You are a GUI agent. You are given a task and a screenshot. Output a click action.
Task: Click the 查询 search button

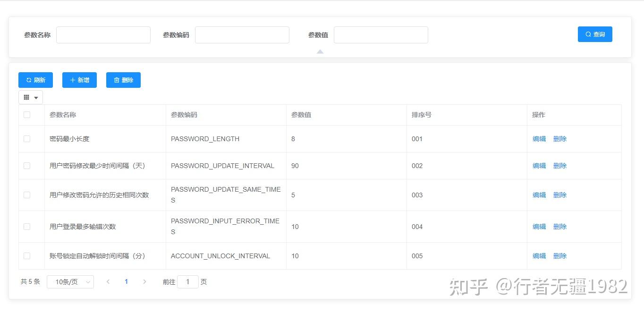[x=595, y=34]
